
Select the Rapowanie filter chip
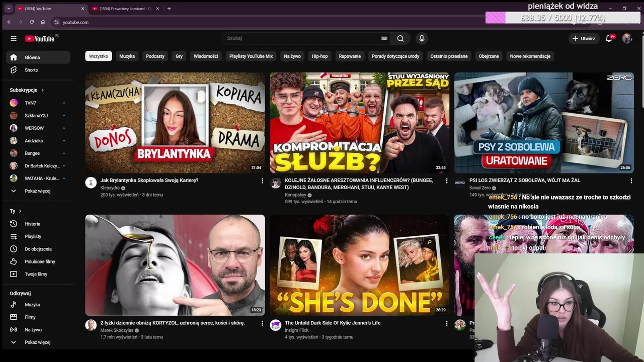(350, 56)
